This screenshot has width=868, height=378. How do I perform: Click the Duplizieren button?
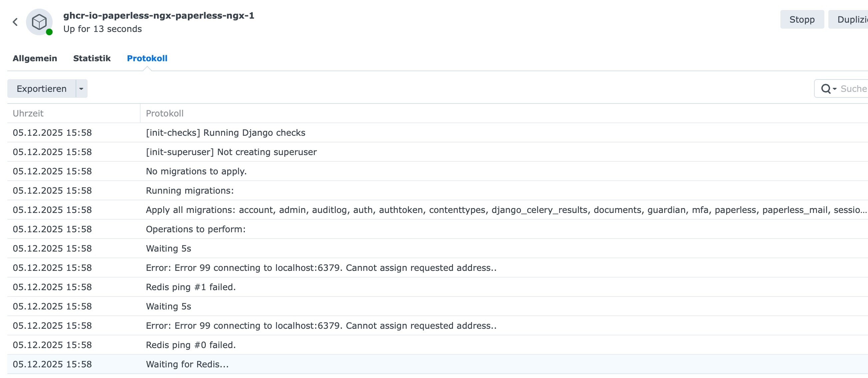(x=851, y=20)
